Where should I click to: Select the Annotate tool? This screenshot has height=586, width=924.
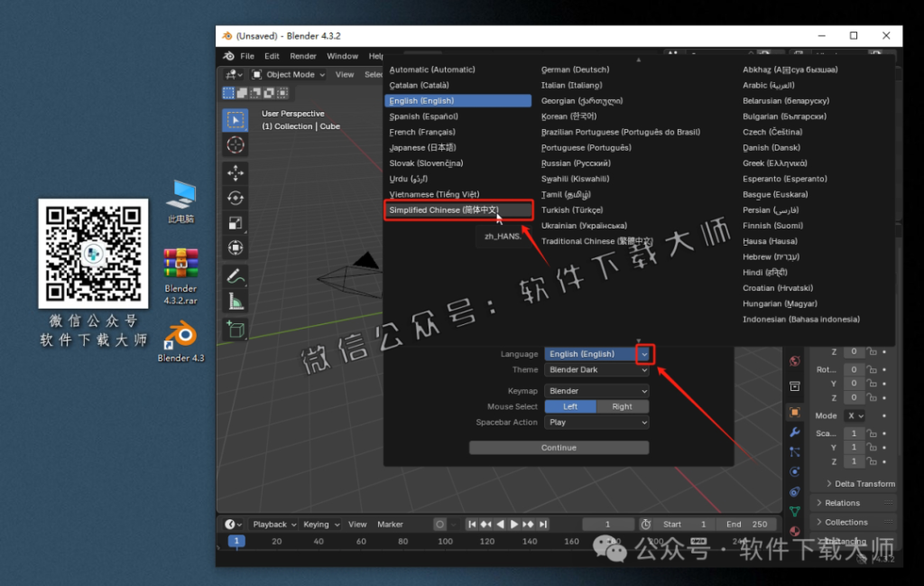(235, 274)
